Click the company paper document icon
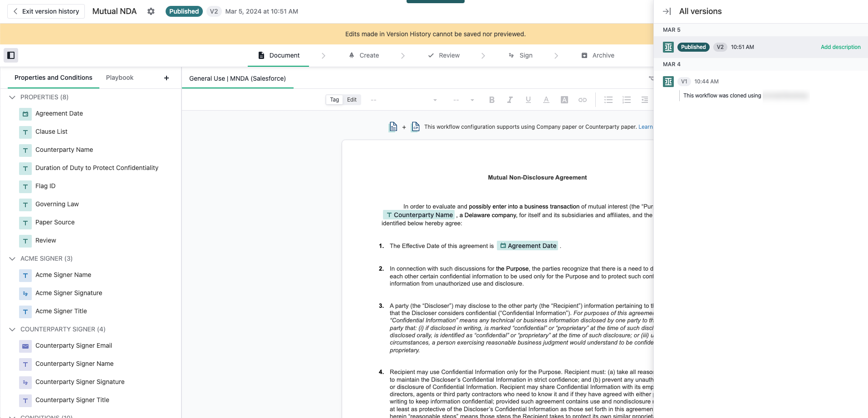 click(393, 127)
